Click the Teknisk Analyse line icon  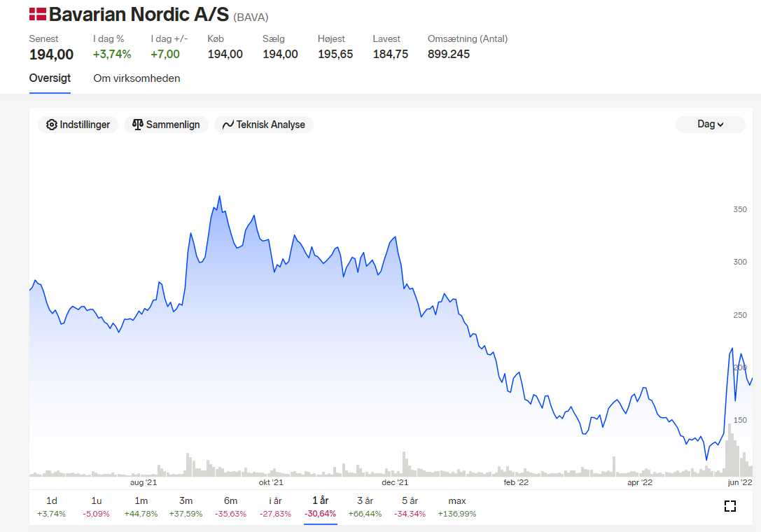pyautogui.click(x=228, y=125)
